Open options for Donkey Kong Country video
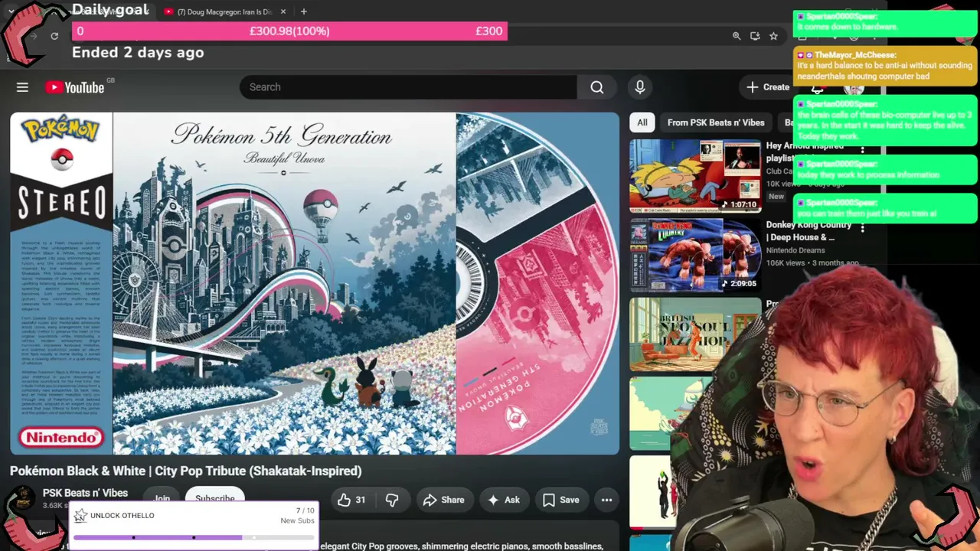Screen dimensions: 980x551 863,228
